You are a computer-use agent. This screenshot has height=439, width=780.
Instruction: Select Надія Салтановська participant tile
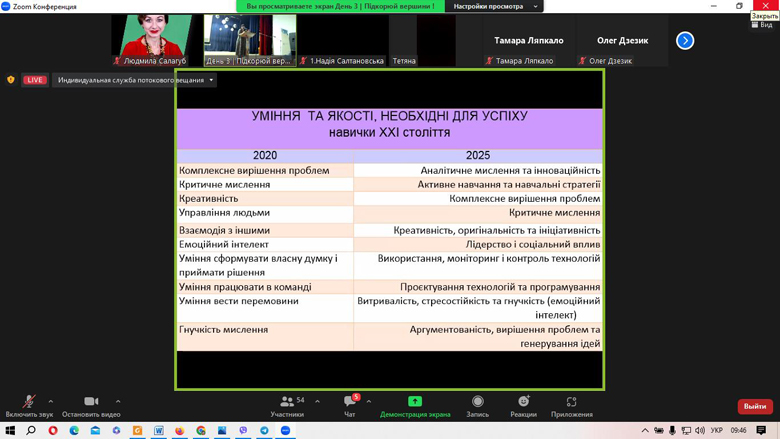(342, 40)
